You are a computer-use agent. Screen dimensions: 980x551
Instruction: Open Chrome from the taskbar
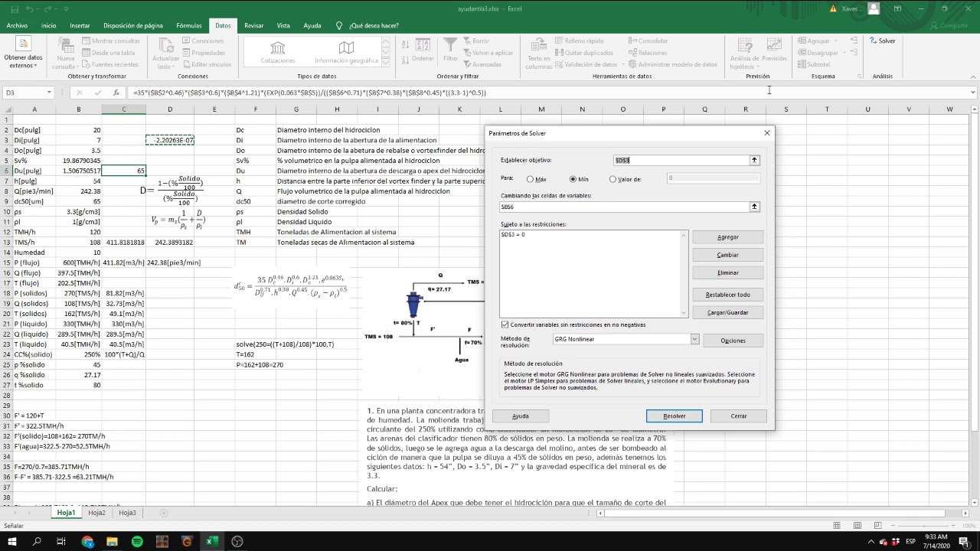[87, 542]
